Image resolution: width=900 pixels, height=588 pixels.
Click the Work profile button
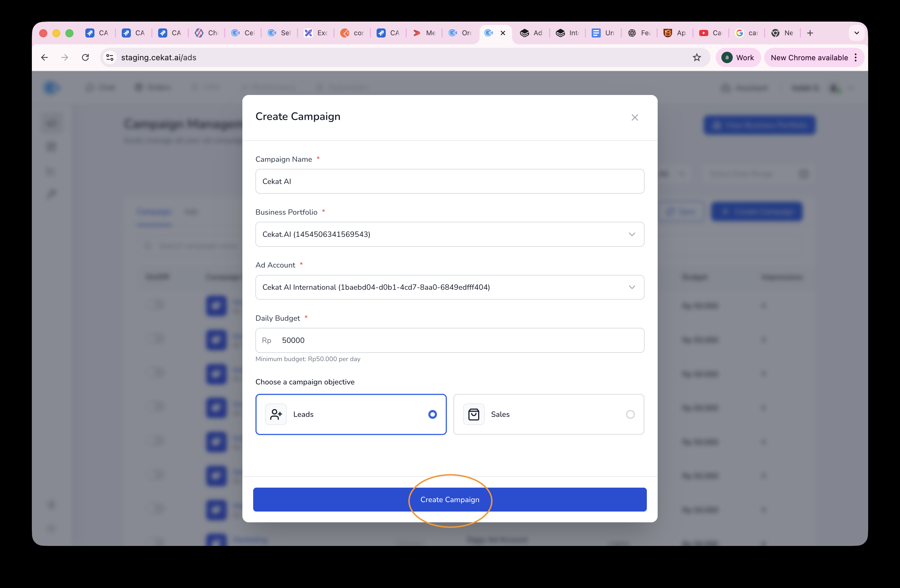pyautogui.click(x=738, y=57)
